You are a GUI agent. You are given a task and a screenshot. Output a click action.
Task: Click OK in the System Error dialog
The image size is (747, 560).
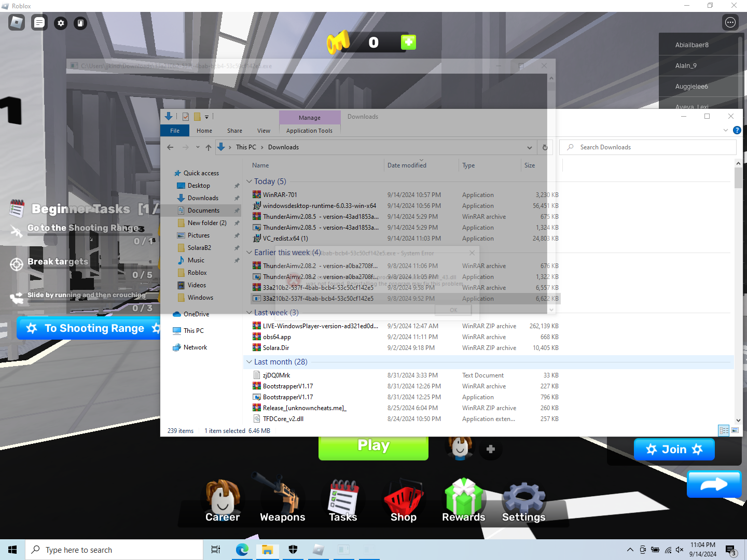(x=453, y=310)
